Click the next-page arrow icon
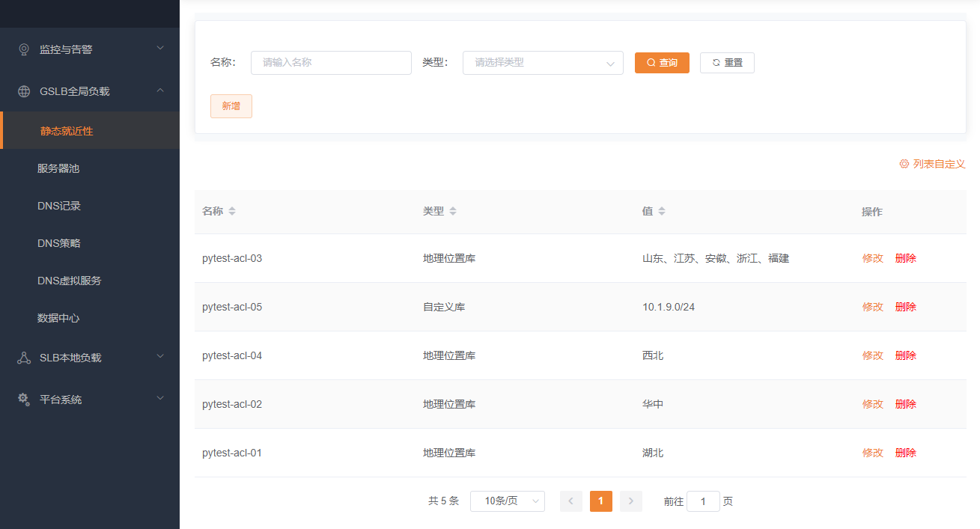 point(630,501)
